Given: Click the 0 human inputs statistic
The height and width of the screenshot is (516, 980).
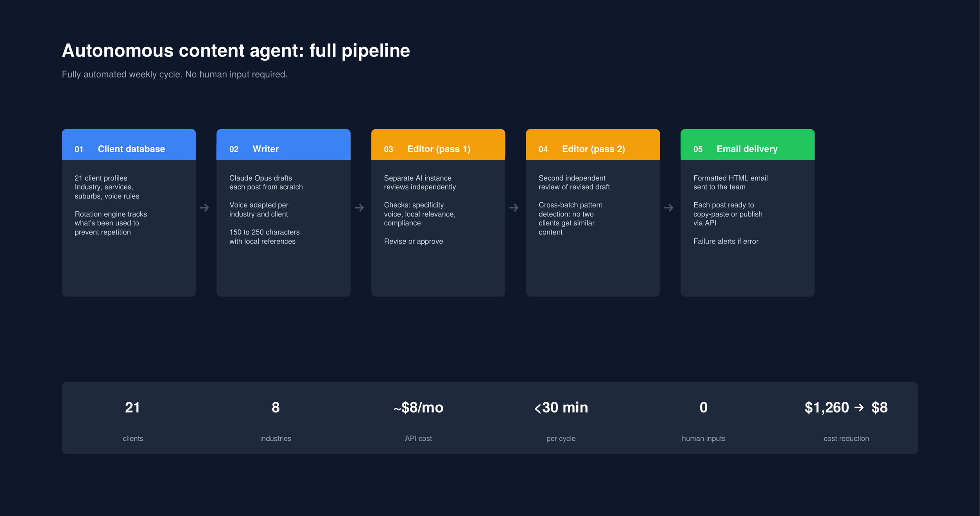Looking at the screenshot, I should tap(704, 420).
